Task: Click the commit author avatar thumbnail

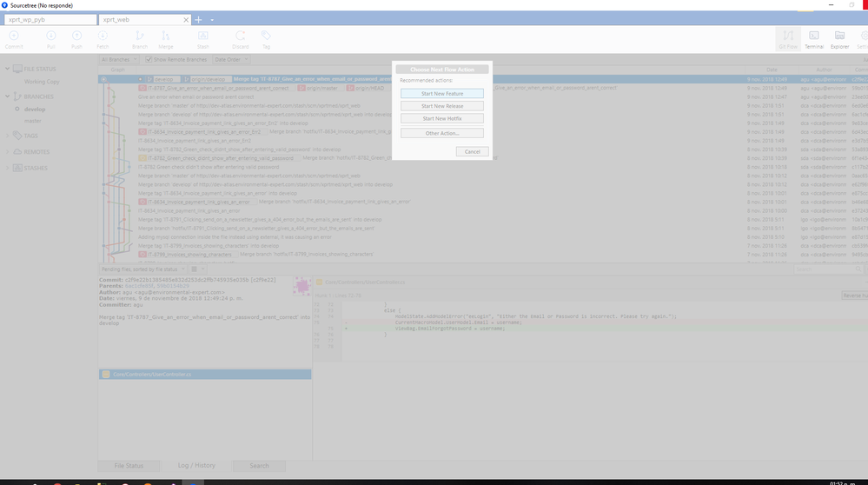Action: pyautogui.click(x=301, y=286)
